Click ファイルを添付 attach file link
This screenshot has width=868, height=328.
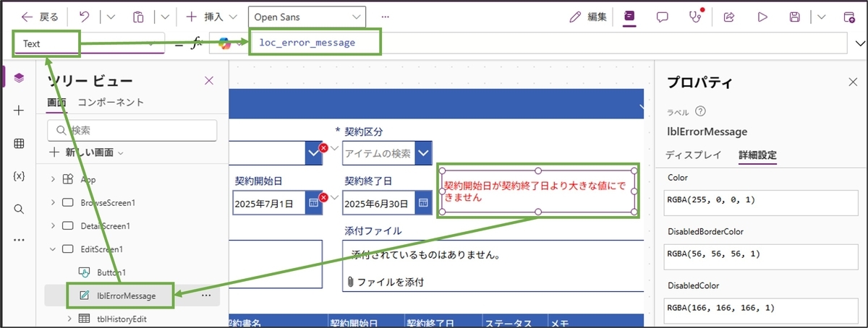(385, 282)
